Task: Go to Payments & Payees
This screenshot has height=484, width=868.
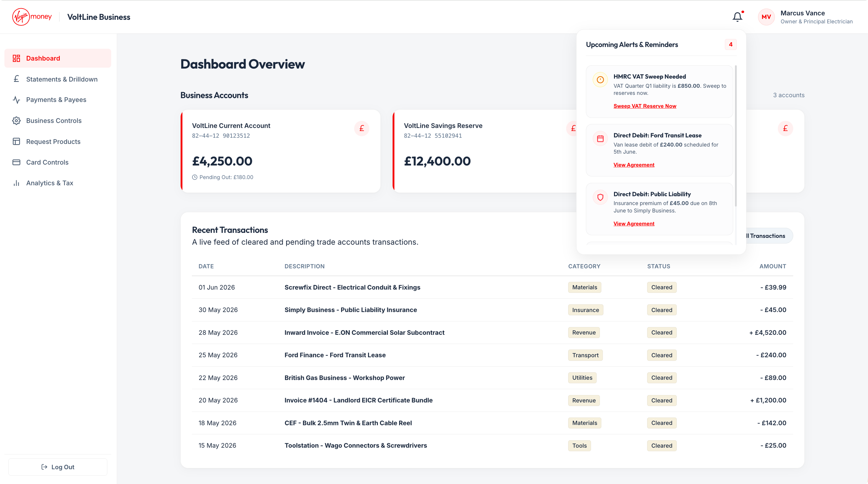Action: pyautogui.click(x=58, y=100)
